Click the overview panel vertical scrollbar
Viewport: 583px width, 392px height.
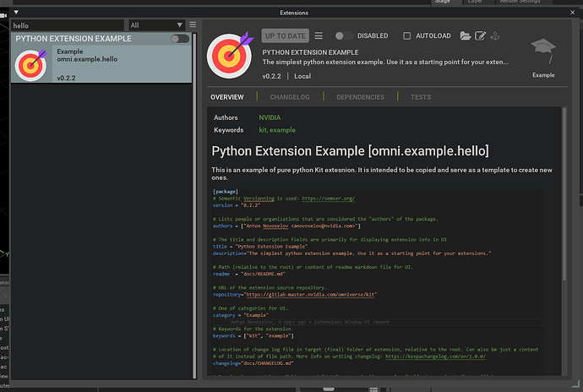564,193
